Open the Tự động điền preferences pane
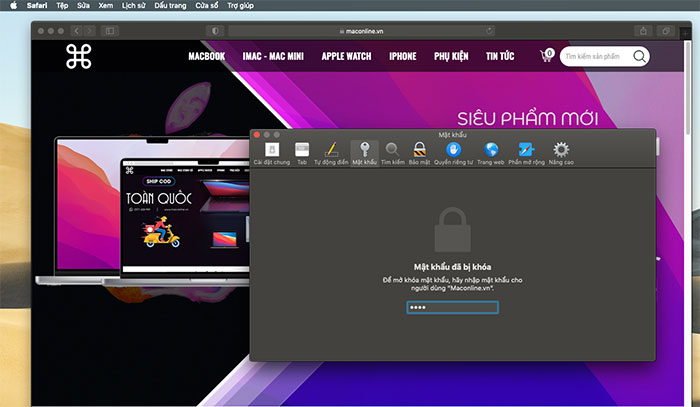The height and width of the screenshot is (407, 700). (331, 154)
